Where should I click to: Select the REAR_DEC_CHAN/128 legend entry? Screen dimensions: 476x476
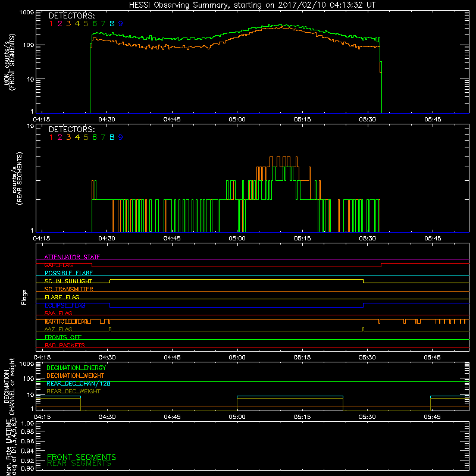[79, 384]
